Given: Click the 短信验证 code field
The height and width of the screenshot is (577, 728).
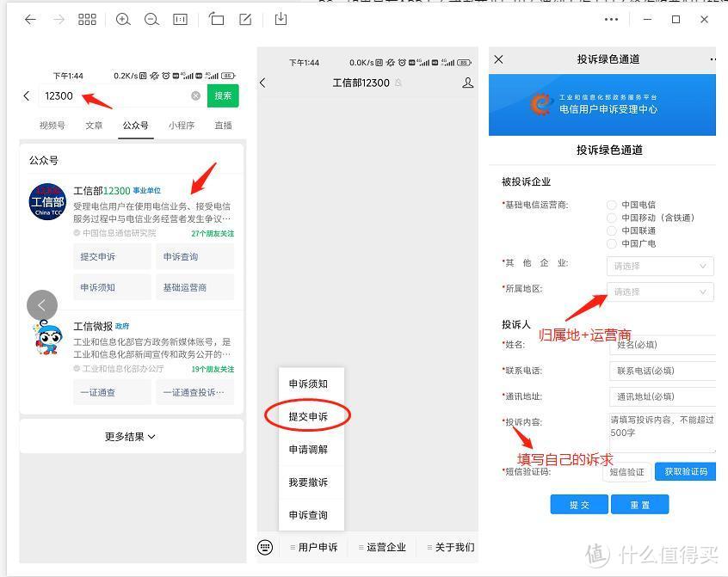Looking at the screenshot, I should point(626,472).
